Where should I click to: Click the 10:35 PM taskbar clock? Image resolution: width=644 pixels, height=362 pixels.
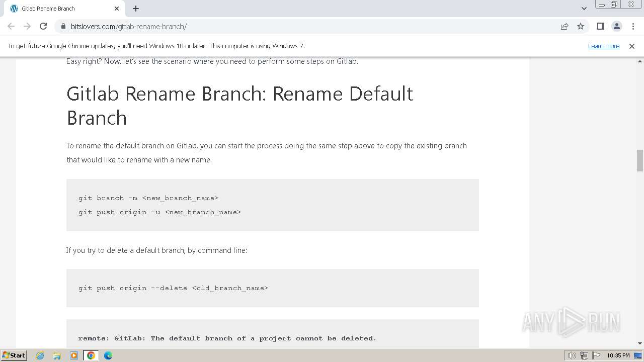618,355
